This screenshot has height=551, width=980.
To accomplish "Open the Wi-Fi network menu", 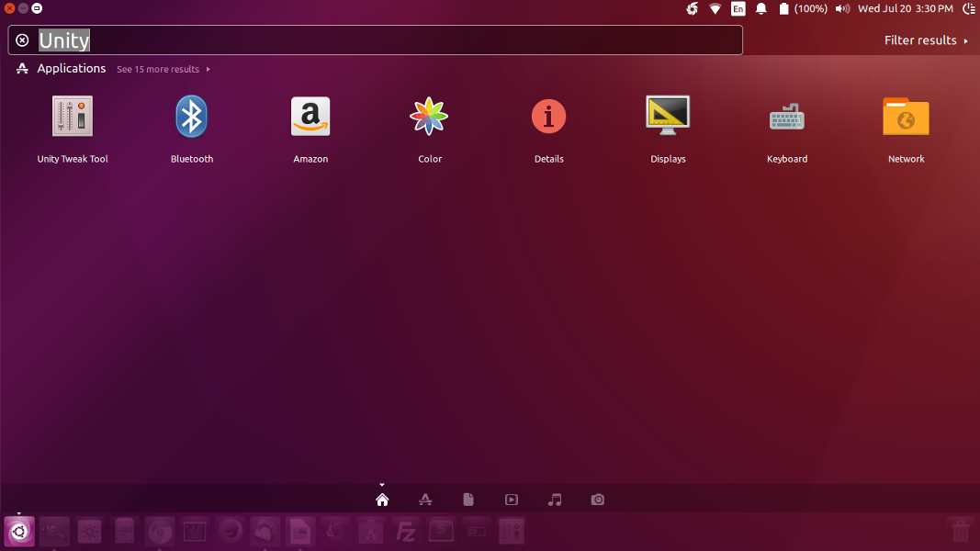I will coord(715,9).
